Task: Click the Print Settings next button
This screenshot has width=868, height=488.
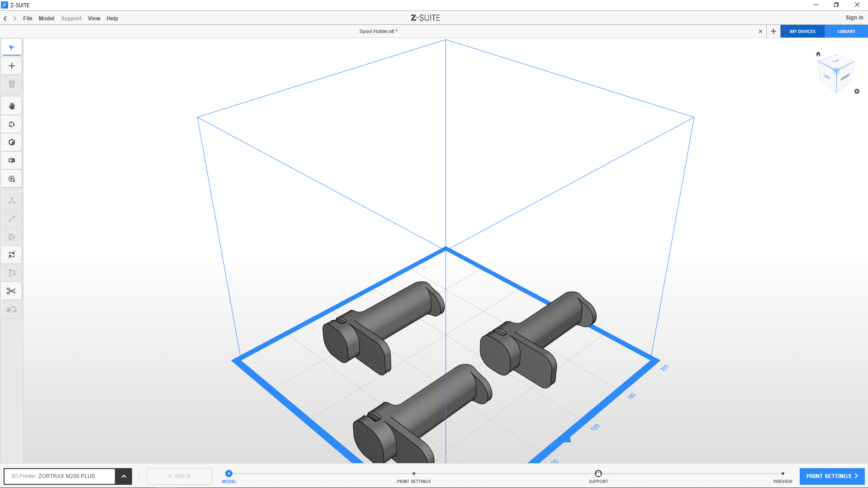Action: click(x=832, y=476)
